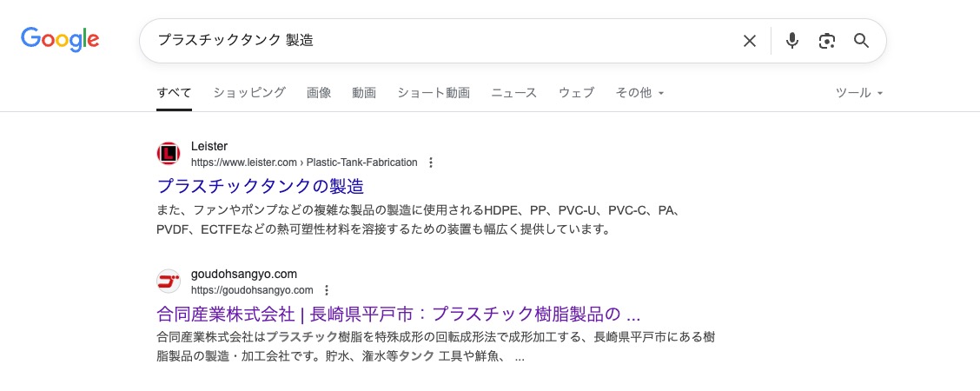Expand the その他 dropdown
This screenshot has width=980, height=391.
[639, 93]
